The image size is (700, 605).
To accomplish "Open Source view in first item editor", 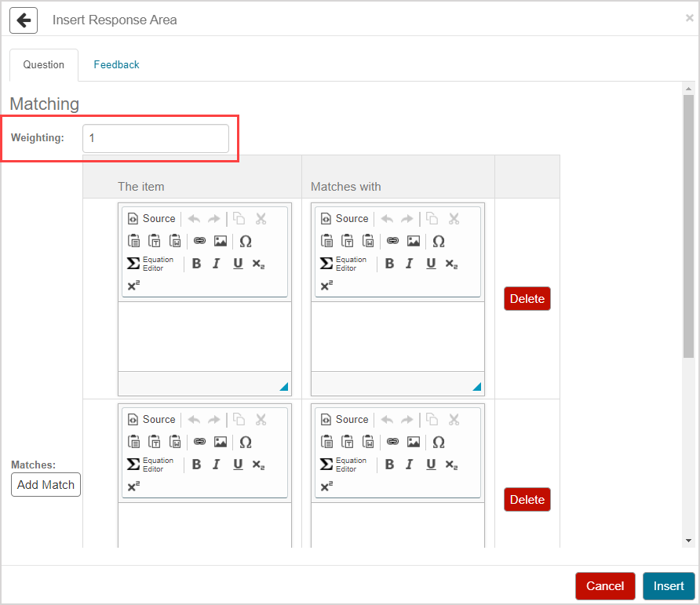I will click(151, 219).
